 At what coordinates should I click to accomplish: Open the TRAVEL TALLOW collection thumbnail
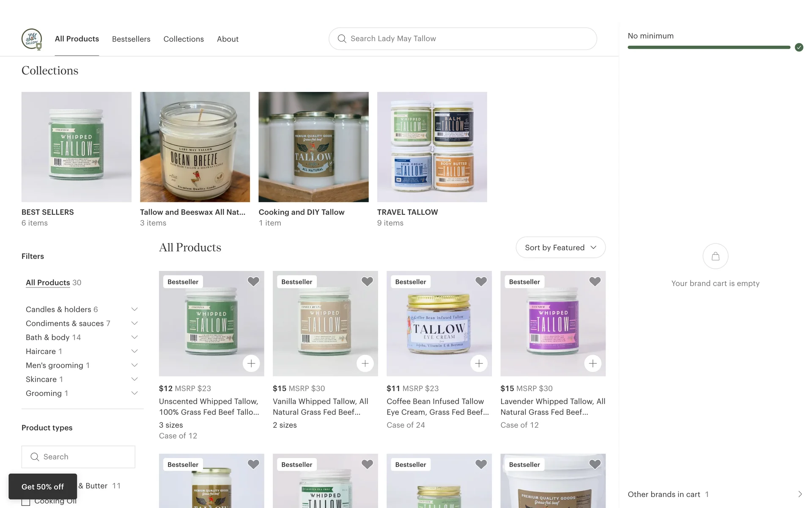(x=432, y=147)
